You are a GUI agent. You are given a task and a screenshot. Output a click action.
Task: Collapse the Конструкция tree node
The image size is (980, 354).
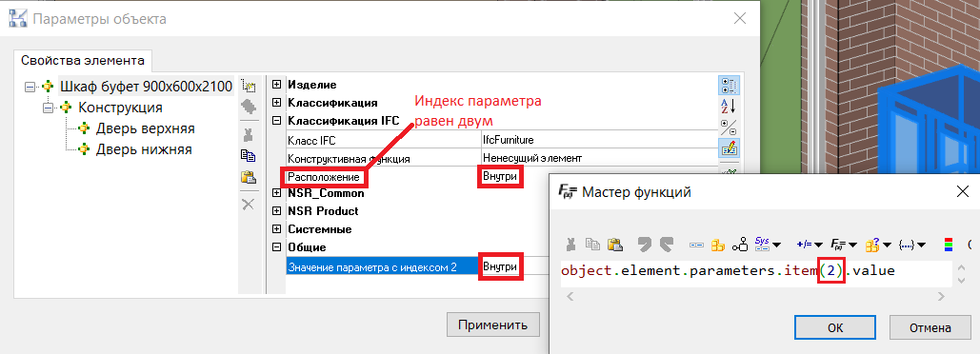click(x=48, y=108)
